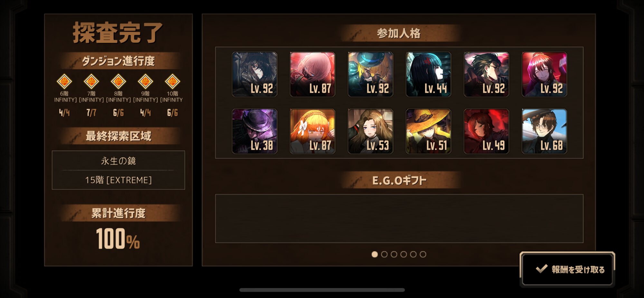Select the Lv. 53 brown-haired portrait

point(370,131)
